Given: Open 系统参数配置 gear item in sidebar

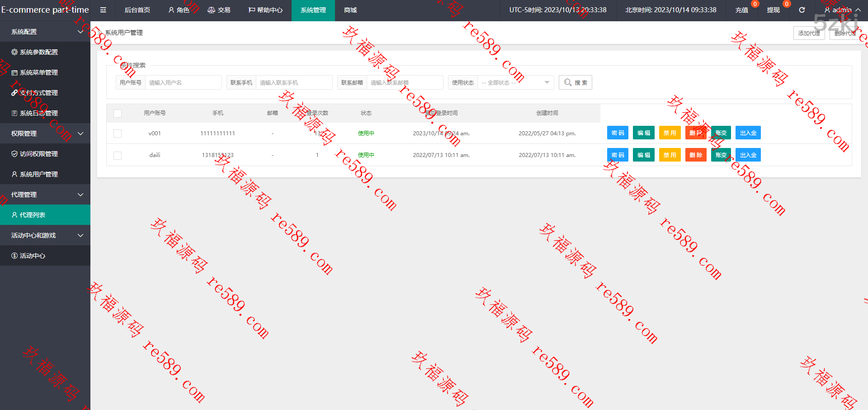Looking at the screenshot, I should pos(14,52).
